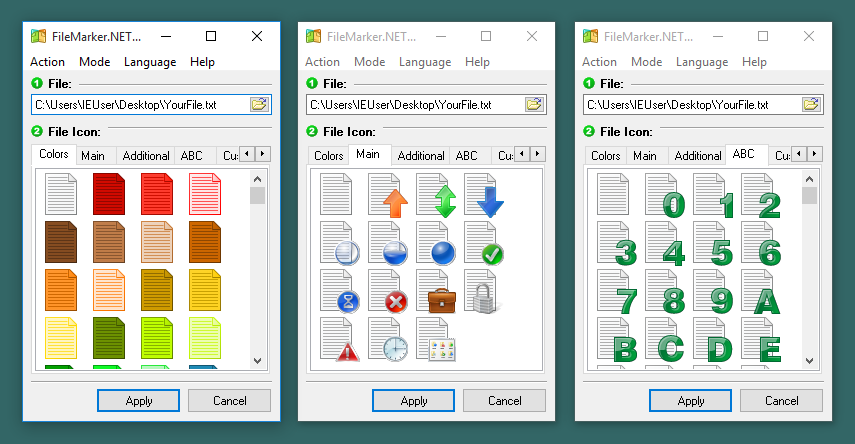855x444 pixels.
Task: Open file browse icon in left window
Action: 259,104
